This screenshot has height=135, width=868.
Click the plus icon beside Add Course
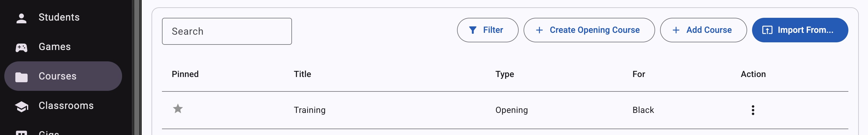676,30
